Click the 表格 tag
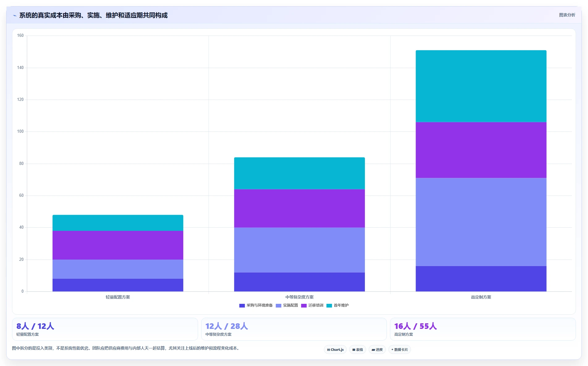Viewport: 588px width, 366px height. click(x=357, y=350)
